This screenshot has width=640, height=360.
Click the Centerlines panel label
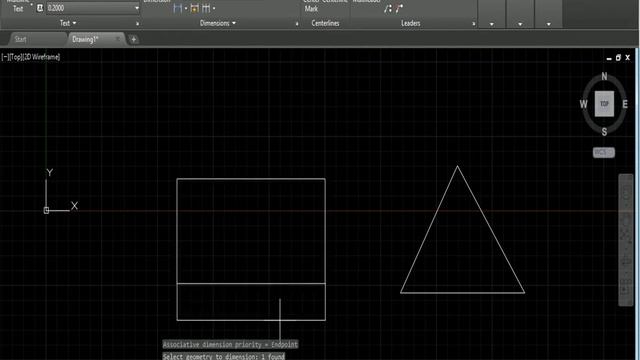pos(325,23)
